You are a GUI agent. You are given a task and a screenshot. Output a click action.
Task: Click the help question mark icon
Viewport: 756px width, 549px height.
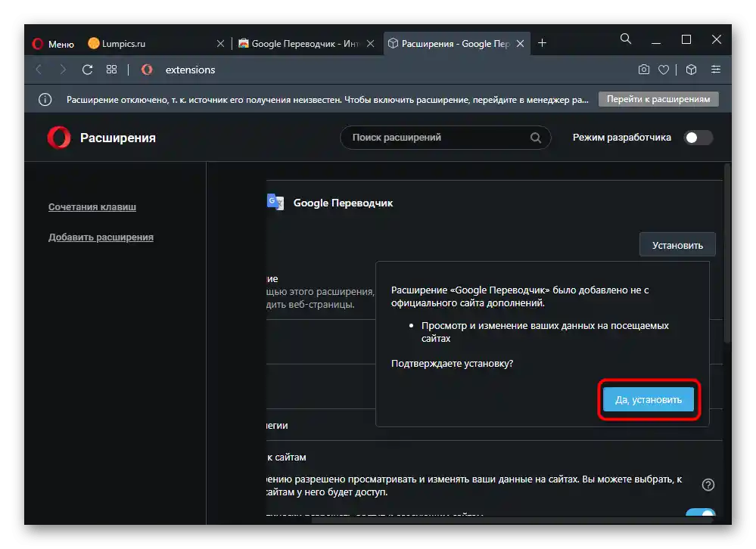708,485
